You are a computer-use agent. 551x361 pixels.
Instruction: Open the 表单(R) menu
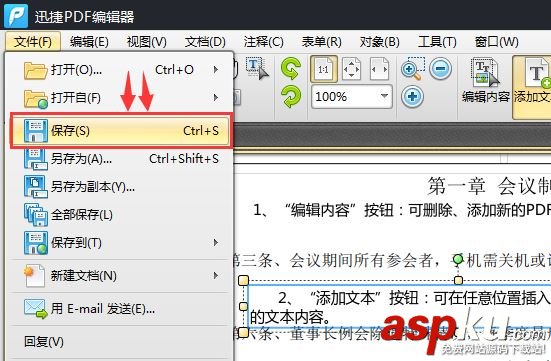click(321, 42)
